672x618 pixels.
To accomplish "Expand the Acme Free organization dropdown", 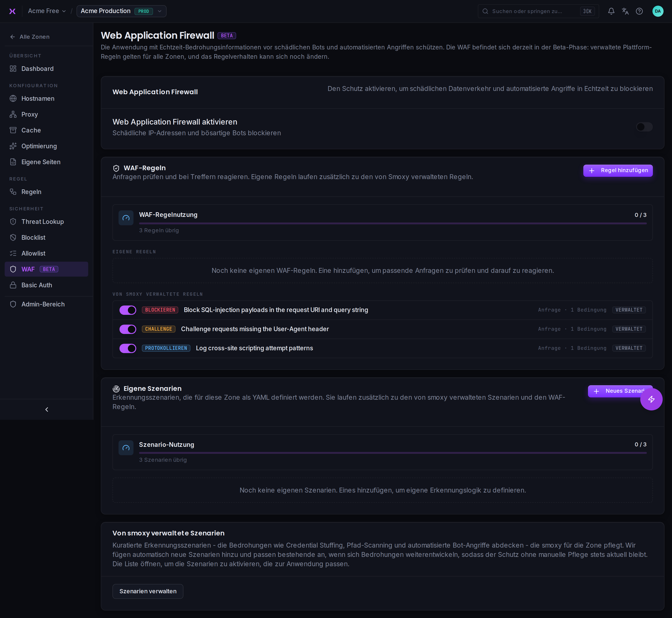I will coord(47,11).
